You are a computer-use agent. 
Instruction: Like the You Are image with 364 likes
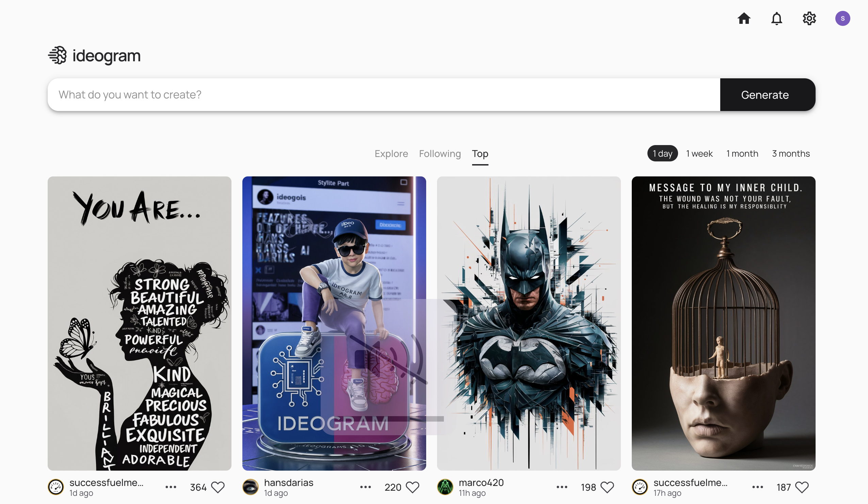(218, 487)
